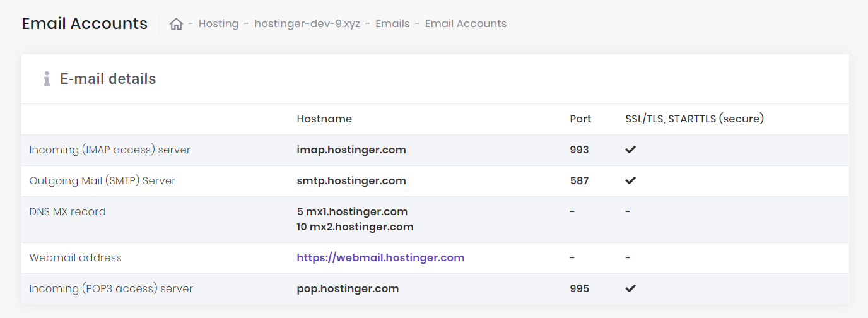Click the 10 mx2.hostinger.com MX record
This screenshot has height=318, width=868.
pos(355,227)
